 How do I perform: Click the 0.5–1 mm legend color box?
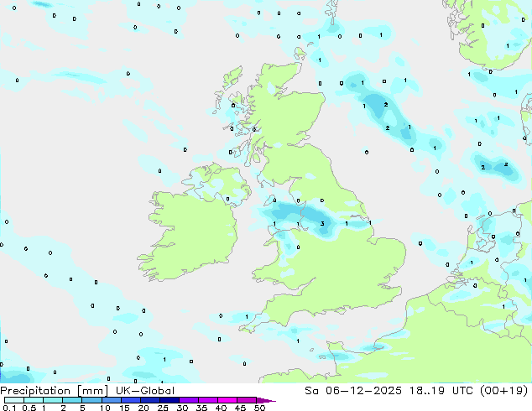[x=34, y=400]
